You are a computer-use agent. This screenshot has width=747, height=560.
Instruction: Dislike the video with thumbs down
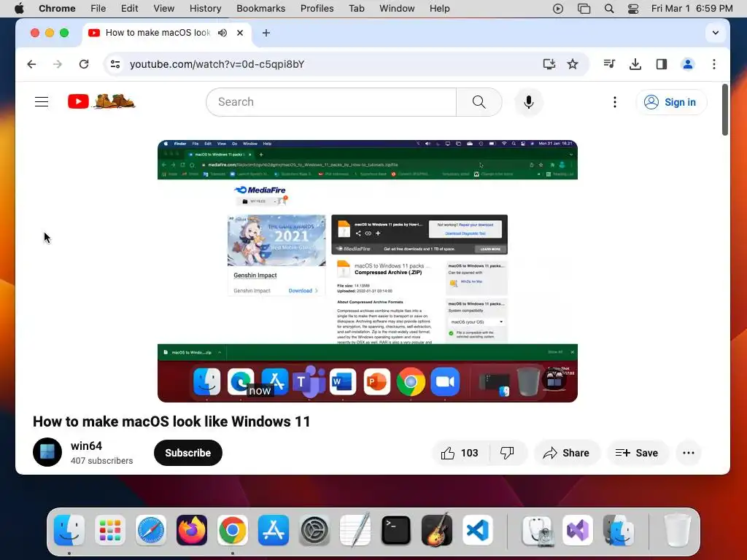(x=507, y=453)
